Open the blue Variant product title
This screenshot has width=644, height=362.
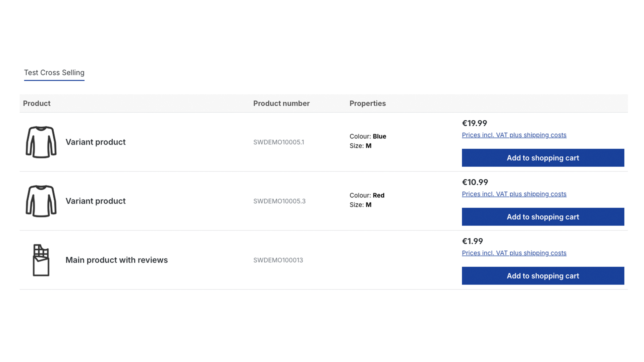click(x=96, y=142)
